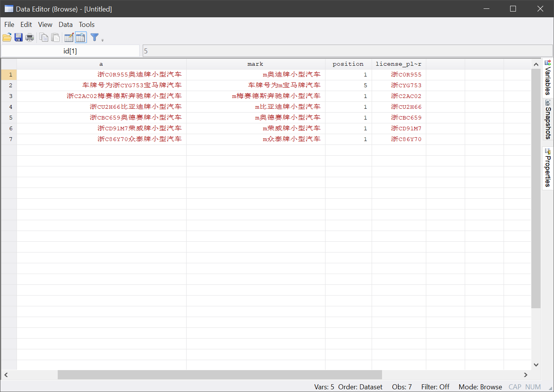
Task: Click the horizontal scrollbar thumb
Action: tap(220, 375)
